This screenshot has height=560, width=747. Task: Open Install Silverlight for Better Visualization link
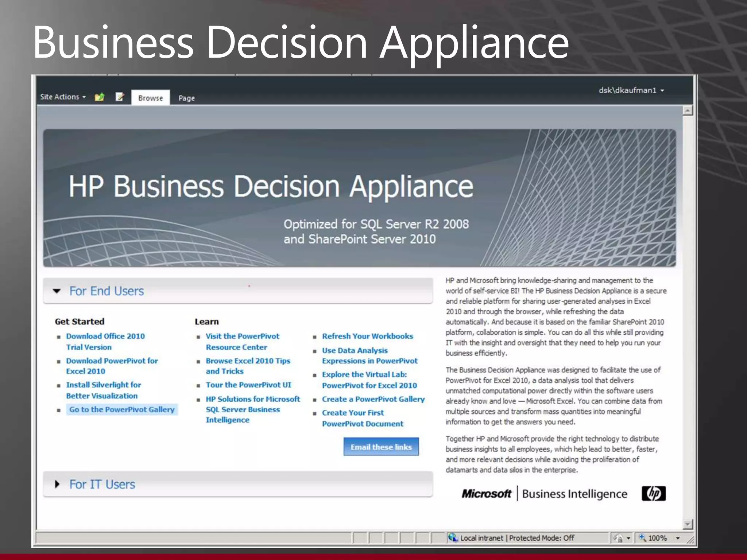(104, 390)
